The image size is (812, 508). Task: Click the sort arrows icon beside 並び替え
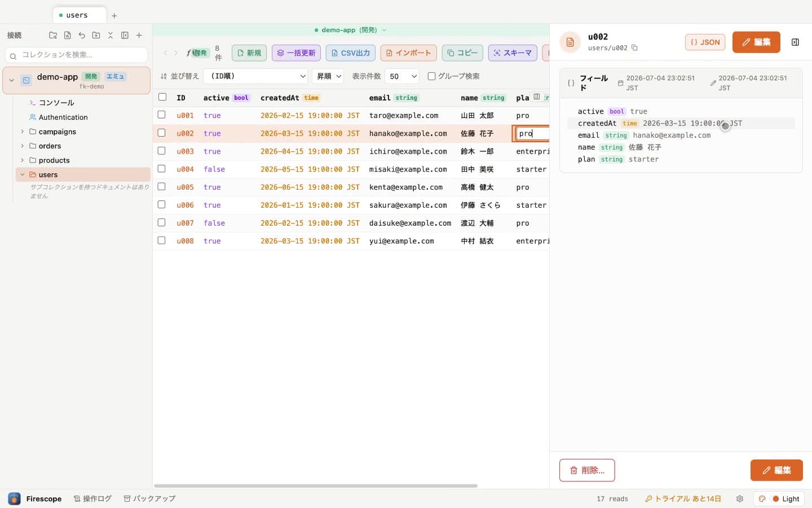click(164, 76)
